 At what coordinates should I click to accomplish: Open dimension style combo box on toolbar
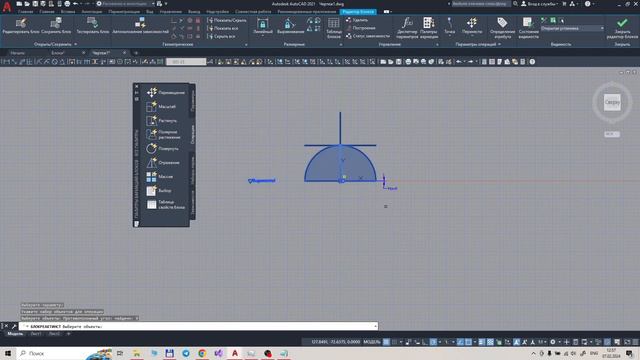(x=186, y=62)
